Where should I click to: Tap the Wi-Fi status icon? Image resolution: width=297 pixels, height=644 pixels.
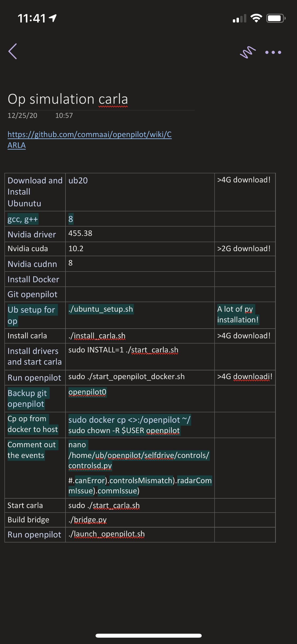click(x=255, y=17)
